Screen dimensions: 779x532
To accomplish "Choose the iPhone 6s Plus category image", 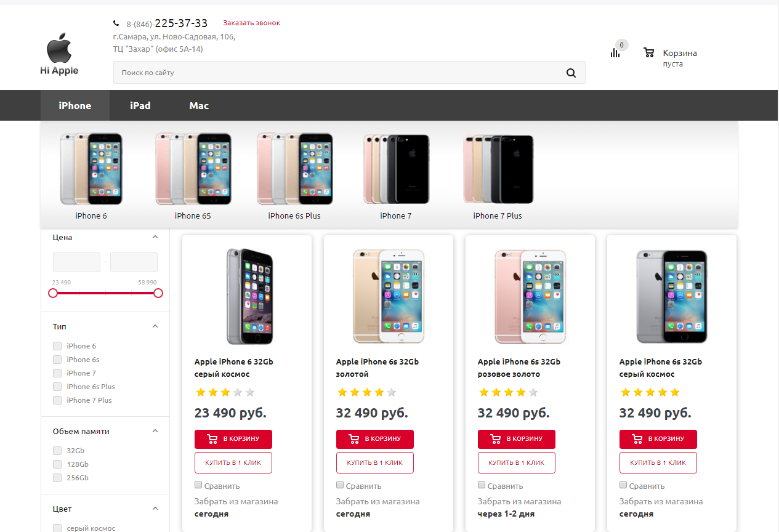I will 294,169.
